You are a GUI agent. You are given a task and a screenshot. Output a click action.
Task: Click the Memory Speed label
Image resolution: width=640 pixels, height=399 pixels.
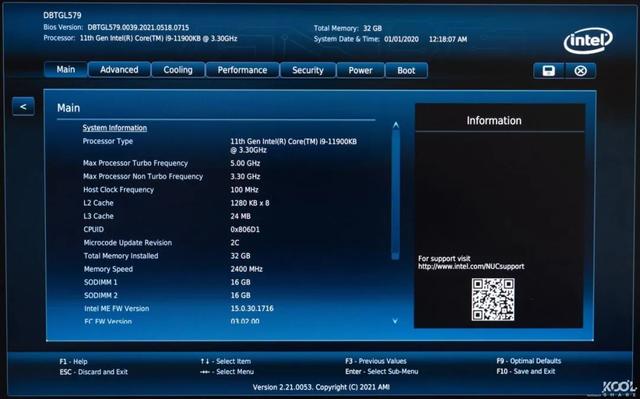tap(108, 269)
